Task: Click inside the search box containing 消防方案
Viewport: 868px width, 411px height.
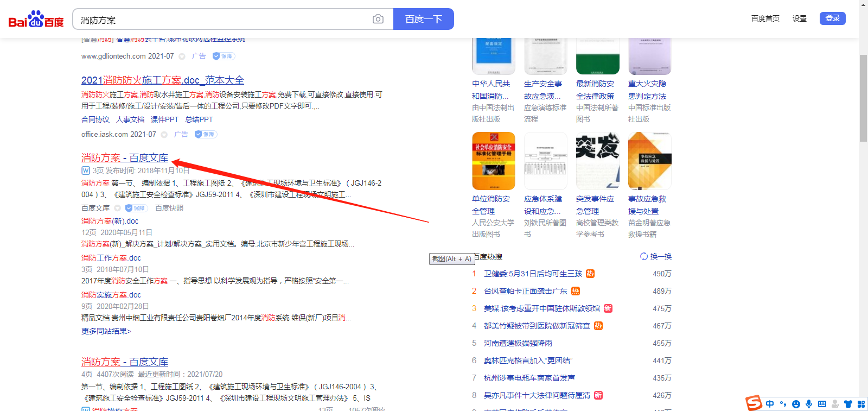Action: 222,20
